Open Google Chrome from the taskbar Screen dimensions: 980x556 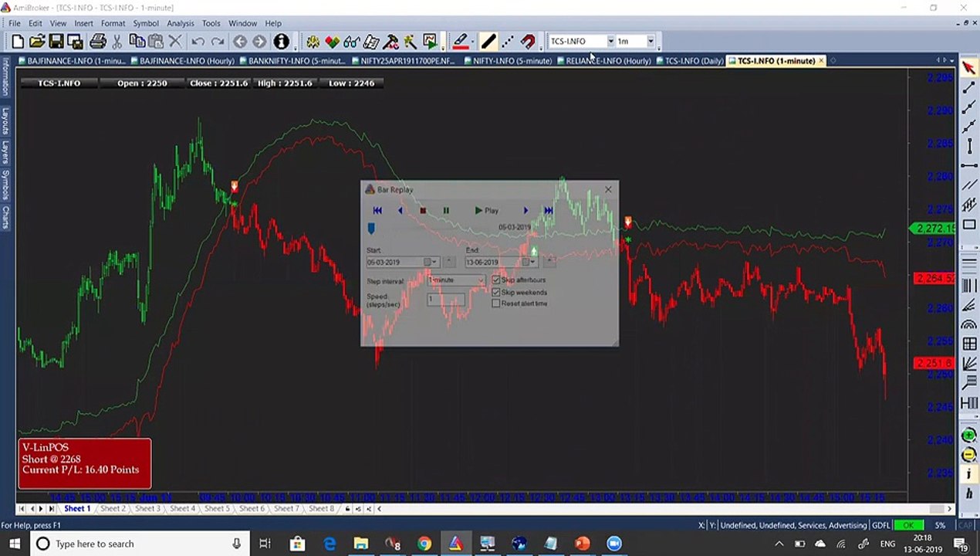[424, 544]
